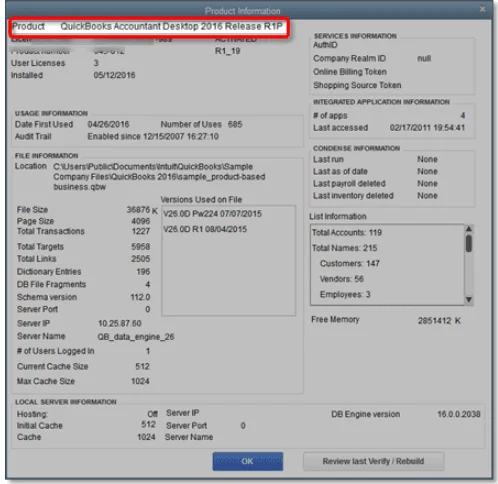498x484 pixels.
Task: Close the Product Information dialog
Action: (482, 9)
